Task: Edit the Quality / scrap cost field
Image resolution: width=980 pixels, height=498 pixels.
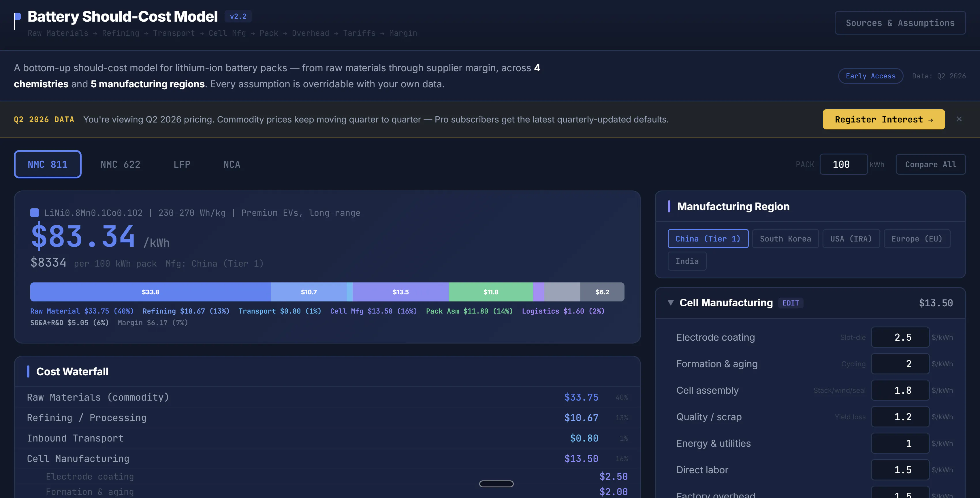Action: [x=900, y=417]
